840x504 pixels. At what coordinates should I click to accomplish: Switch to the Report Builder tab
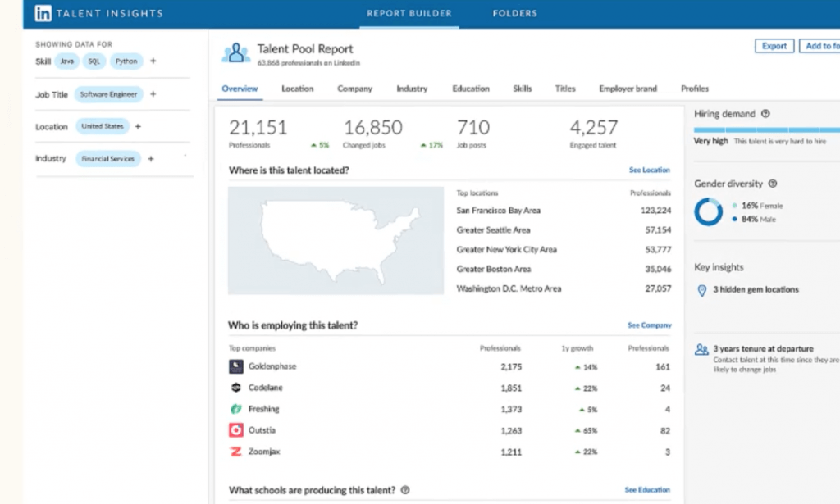coord(409,13)
